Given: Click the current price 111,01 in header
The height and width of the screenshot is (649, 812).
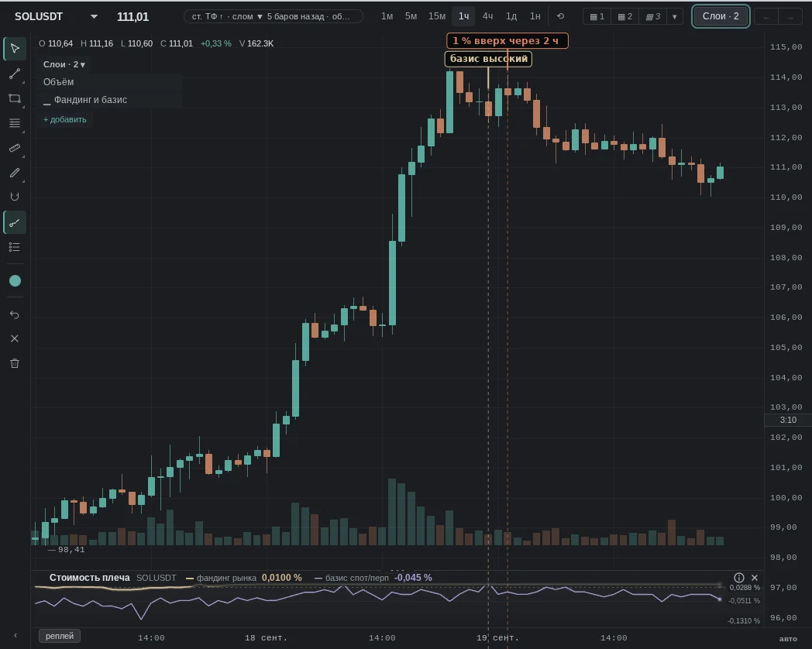Looking at the screenshot, I should (133, 16).
